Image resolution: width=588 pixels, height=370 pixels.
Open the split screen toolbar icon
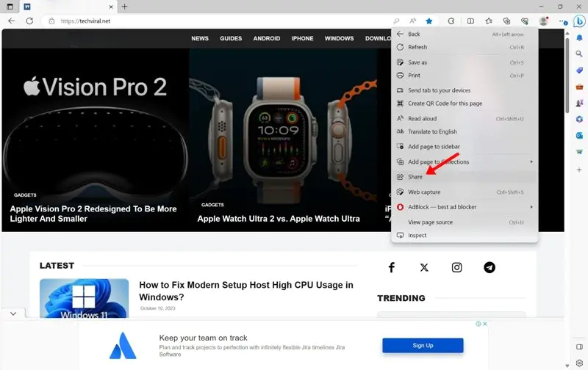pyautogui.click(x=470, y=21)
